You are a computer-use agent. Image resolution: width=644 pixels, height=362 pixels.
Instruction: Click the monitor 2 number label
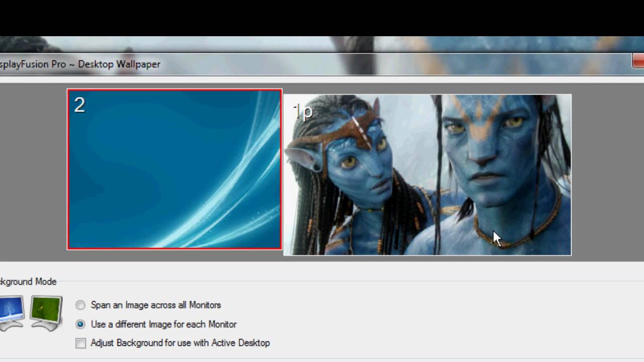pyautogui.click(x=79, y=105)
